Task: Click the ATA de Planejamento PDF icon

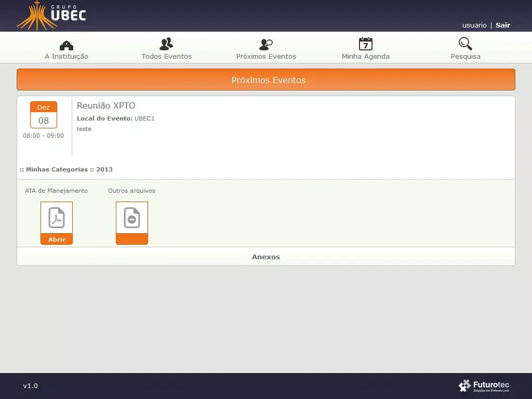Action: [x=56, y=218]
